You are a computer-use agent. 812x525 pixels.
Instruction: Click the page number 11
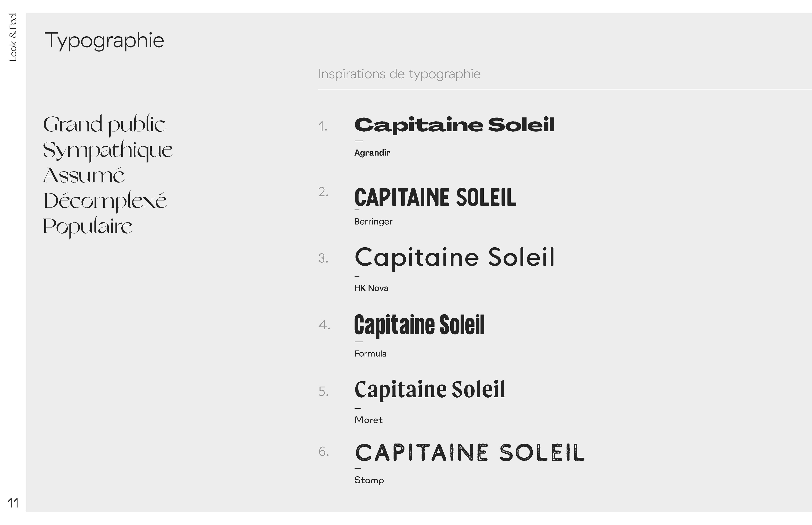[13, 503]
